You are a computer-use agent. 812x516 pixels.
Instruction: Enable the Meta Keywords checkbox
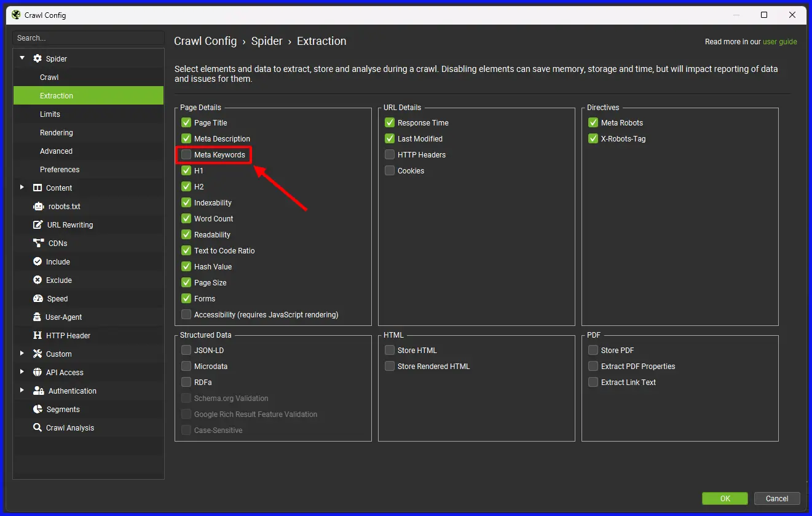pos(186,154)
